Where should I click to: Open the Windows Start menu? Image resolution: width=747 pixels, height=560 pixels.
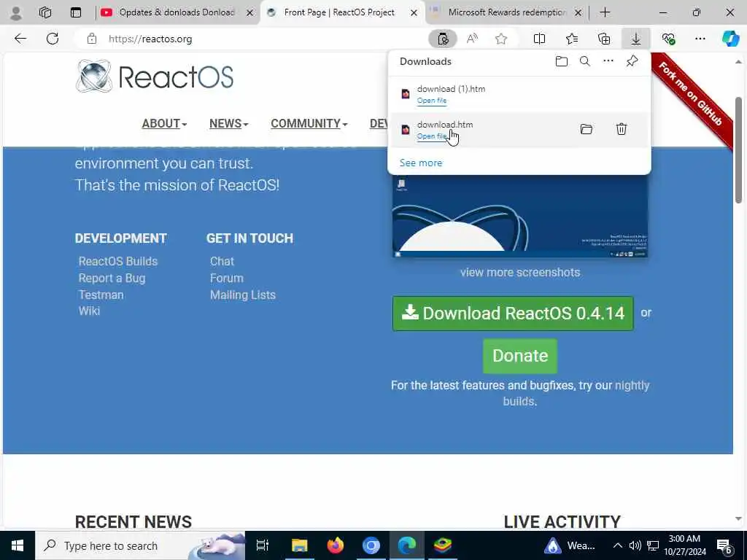tap(18, 545)
